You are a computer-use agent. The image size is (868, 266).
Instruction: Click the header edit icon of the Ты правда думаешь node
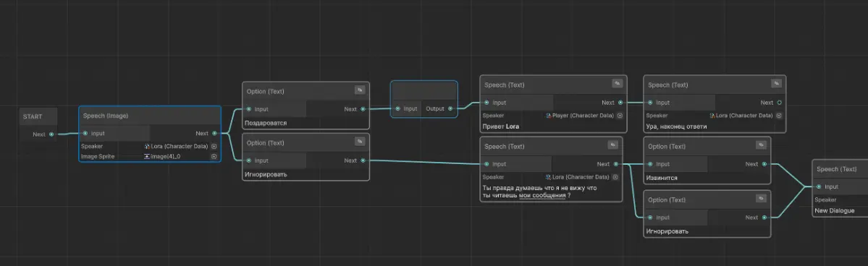pos(612,145)
